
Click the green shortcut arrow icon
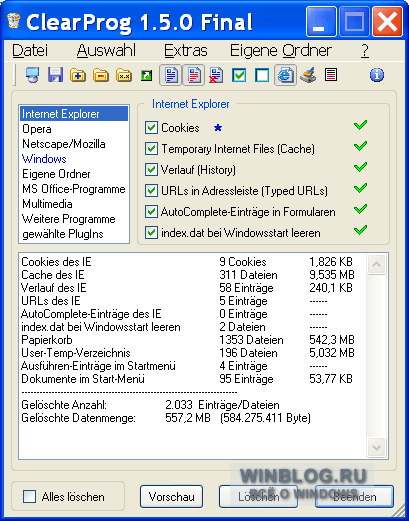tap(146, 76)
